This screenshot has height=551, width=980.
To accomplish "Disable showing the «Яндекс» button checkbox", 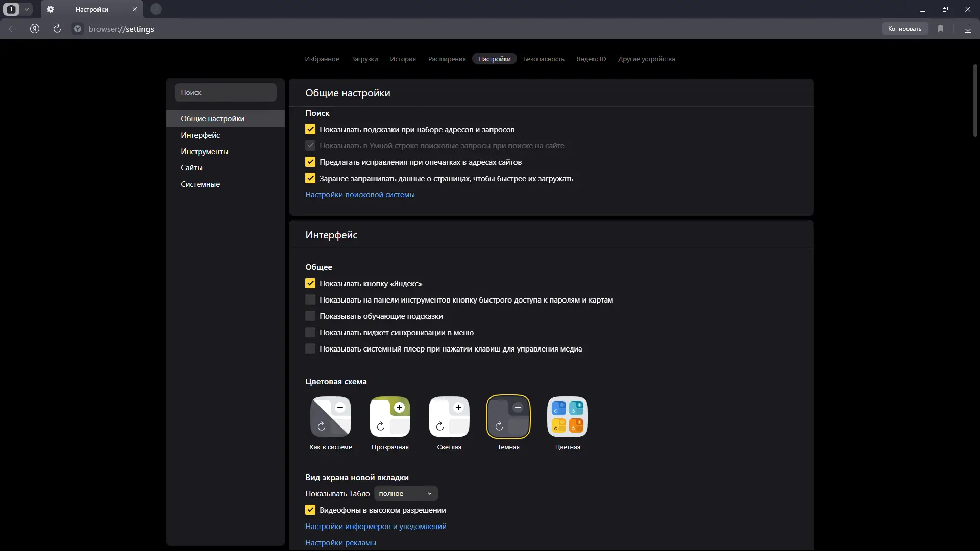I will pos(310,283).
